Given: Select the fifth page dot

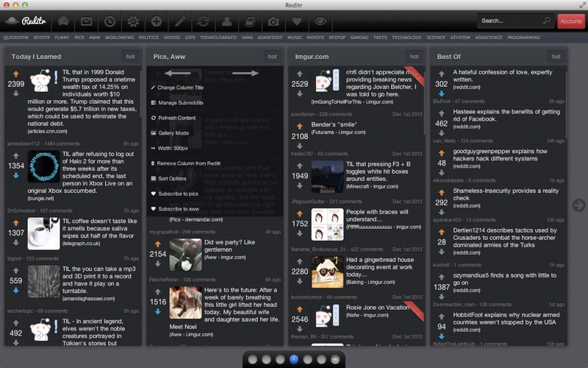Looking at the screenshot, I should (x=307, y=359).
